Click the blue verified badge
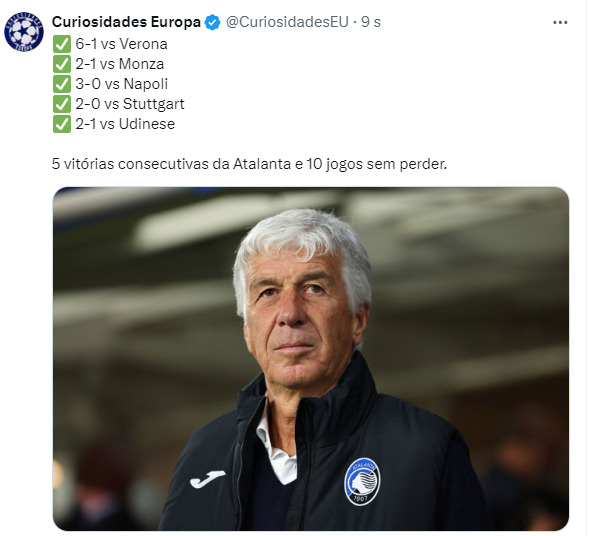This screenshot has width=590, height=536. 212,22
